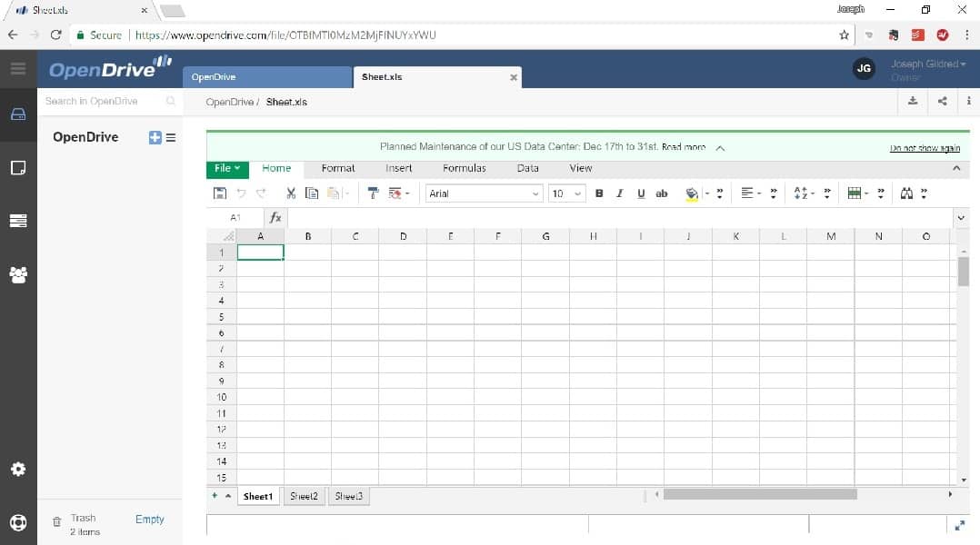Toggle italic formatting
980x545 pixels.
pyautogui.click(x=619, y=193)
